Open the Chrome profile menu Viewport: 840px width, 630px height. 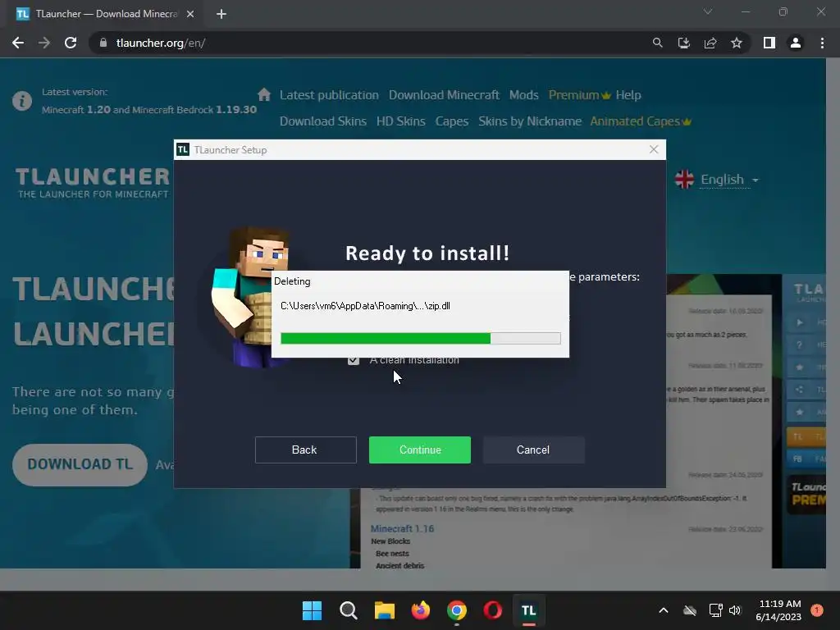[796, 43]
